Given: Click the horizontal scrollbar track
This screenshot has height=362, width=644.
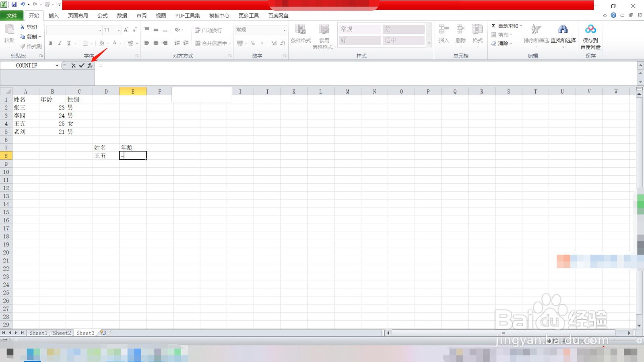Looking at the screenshot, I should 503,333.
